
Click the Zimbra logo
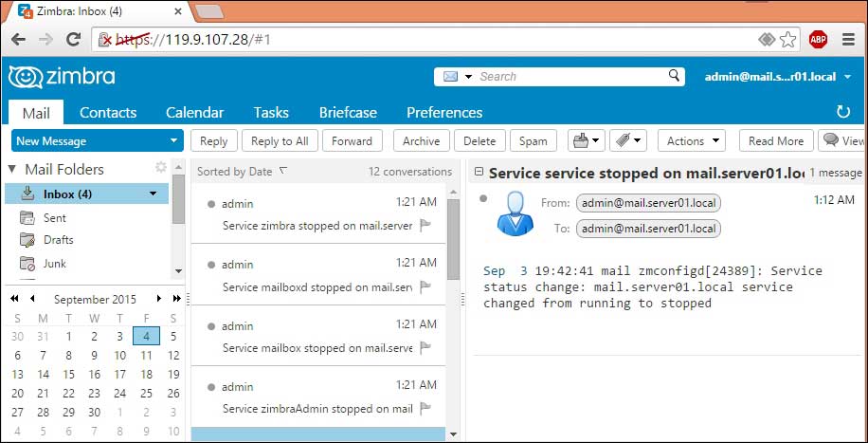[62, 77]
